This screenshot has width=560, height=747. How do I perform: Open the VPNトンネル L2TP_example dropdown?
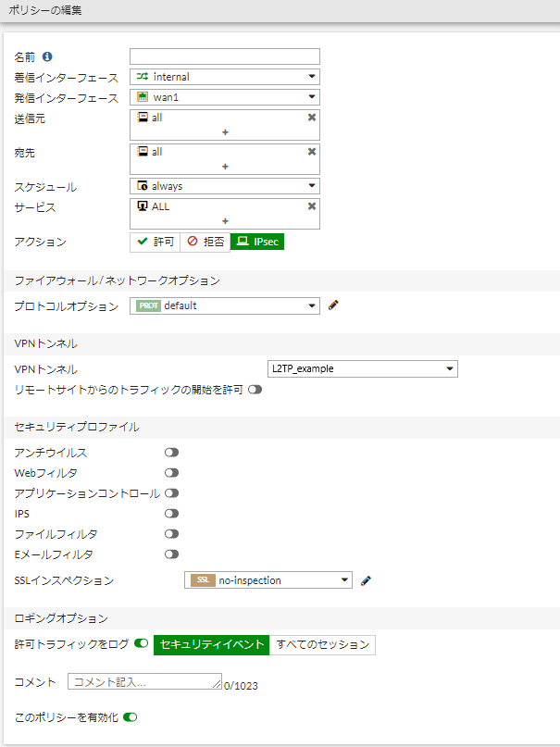click(363, 368)
